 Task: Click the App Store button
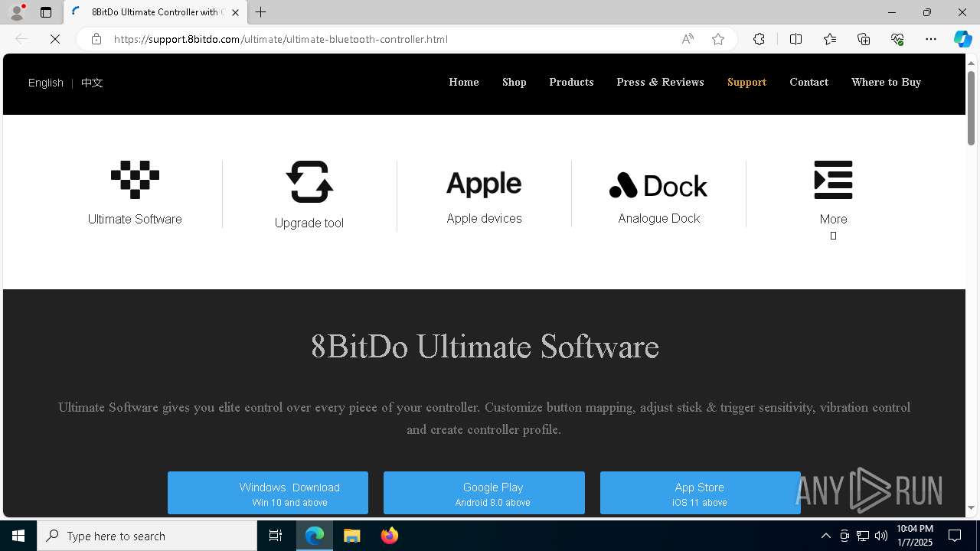pos(700,493)
